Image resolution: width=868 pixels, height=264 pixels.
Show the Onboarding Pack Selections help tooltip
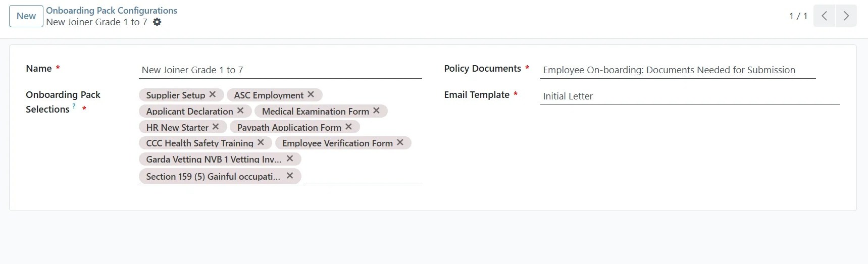click(74, 106)
